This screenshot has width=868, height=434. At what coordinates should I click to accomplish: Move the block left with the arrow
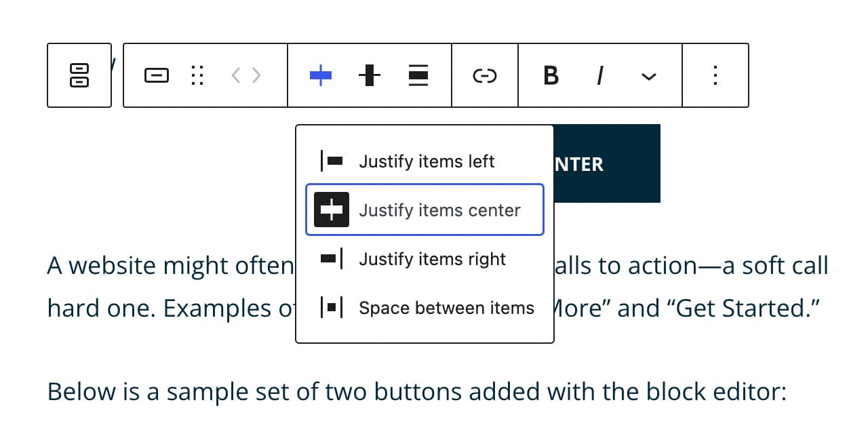[236, 75]
